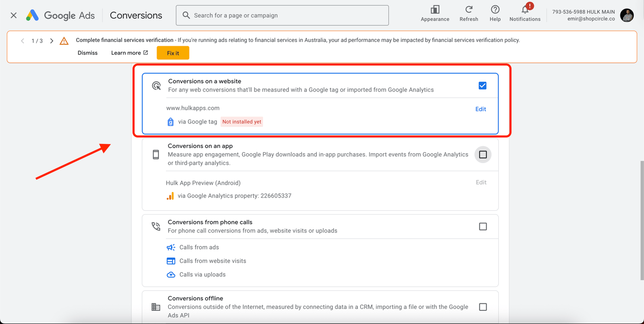Close the Conversions page with X
Image resolution: width=644 pixels, height=324 pixels.
14,16
